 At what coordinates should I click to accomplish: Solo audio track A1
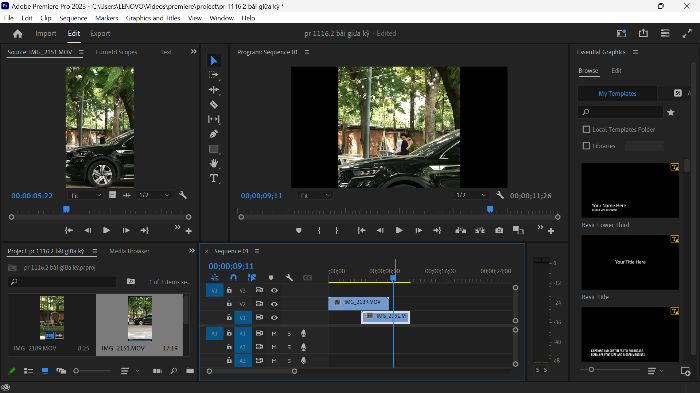289,334
